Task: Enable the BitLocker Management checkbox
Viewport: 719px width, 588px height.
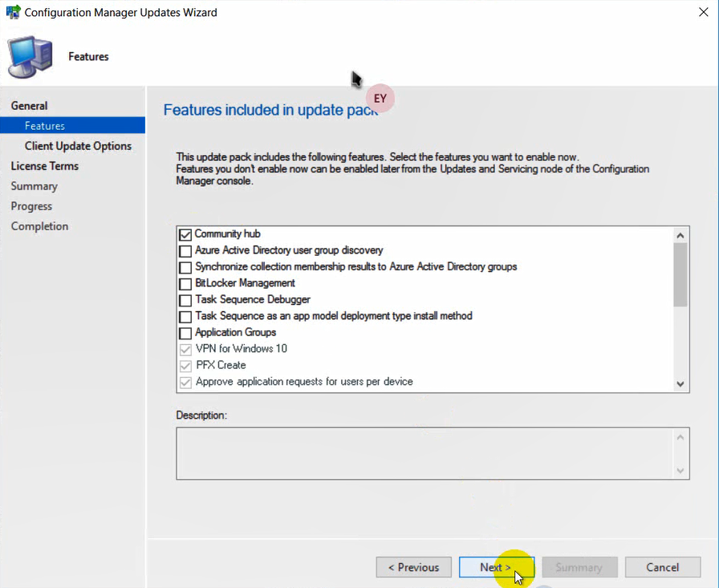Action: 185,284
